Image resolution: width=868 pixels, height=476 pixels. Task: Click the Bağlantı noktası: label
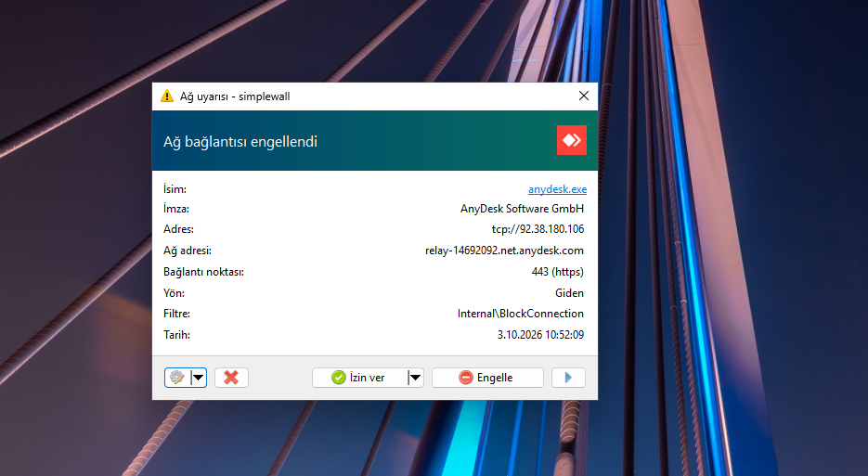pos(203,272)
